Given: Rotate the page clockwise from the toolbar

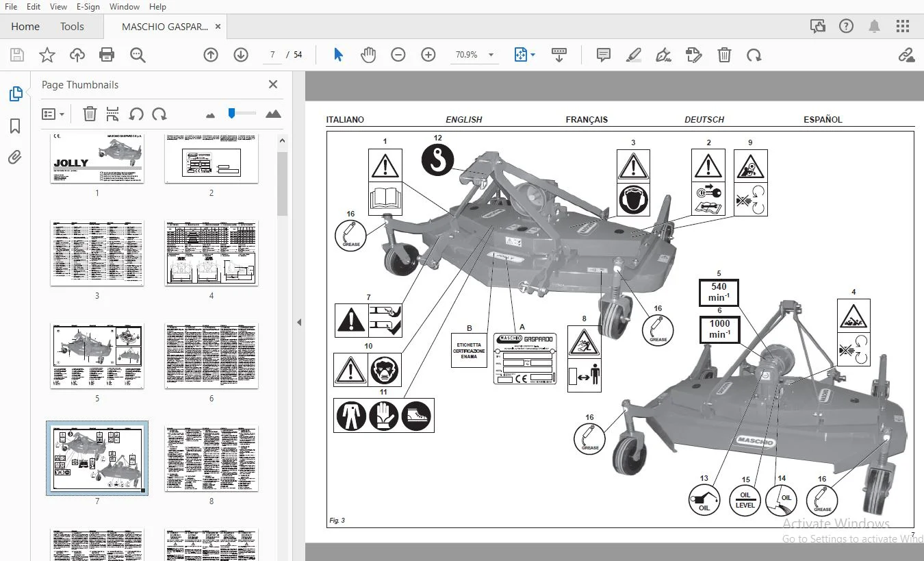Looking at the screenshot, I should coord(754,55).
